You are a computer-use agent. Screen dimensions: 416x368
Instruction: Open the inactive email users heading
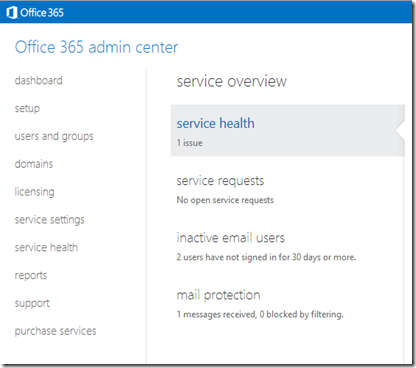tap(230, 238)
